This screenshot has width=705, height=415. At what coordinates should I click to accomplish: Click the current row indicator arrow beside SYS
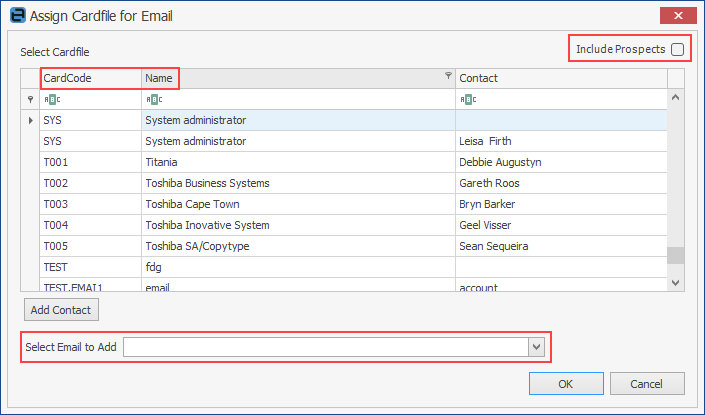pyautogui.click(x=30, y=120)
